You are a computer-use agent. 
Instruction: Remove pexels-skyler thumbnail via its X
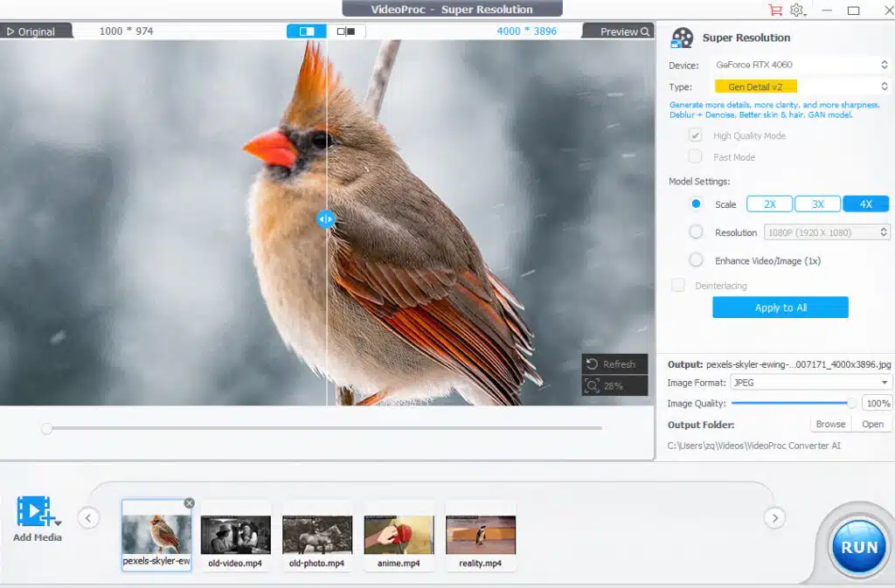tap(190, 502)
